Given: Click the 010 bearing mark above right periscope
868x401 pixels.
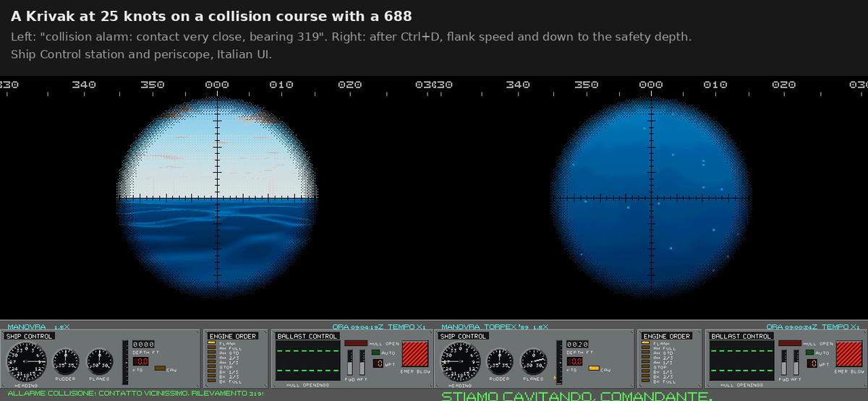Looking at the screenshot, I should point(715,85).
